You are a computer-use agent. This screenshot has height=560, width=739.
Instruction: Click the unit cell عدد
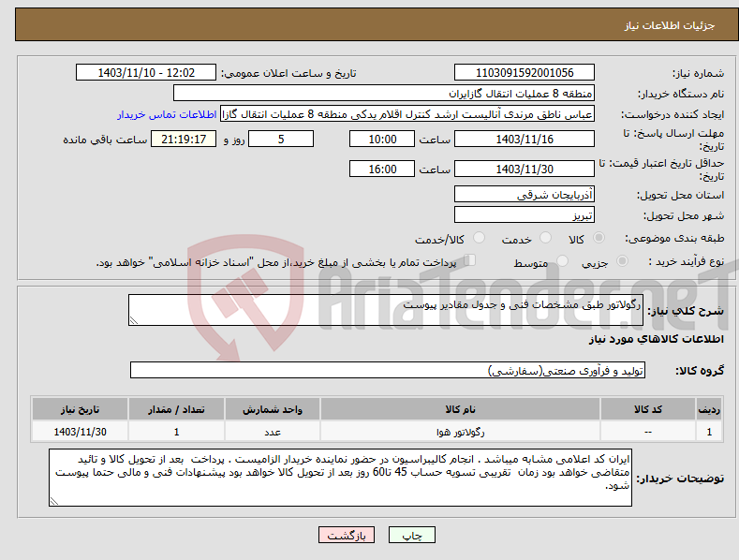273,432
